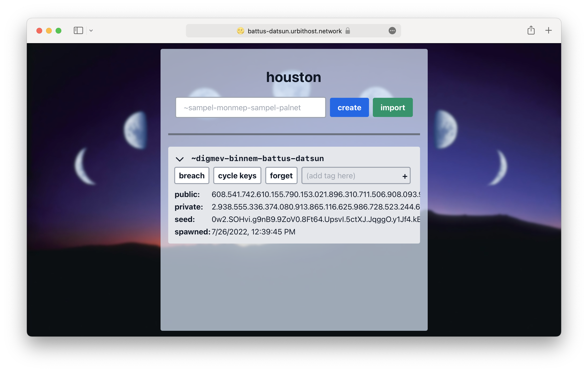
Task: Click the spawned date 7/26/2022
Action: 254,232
